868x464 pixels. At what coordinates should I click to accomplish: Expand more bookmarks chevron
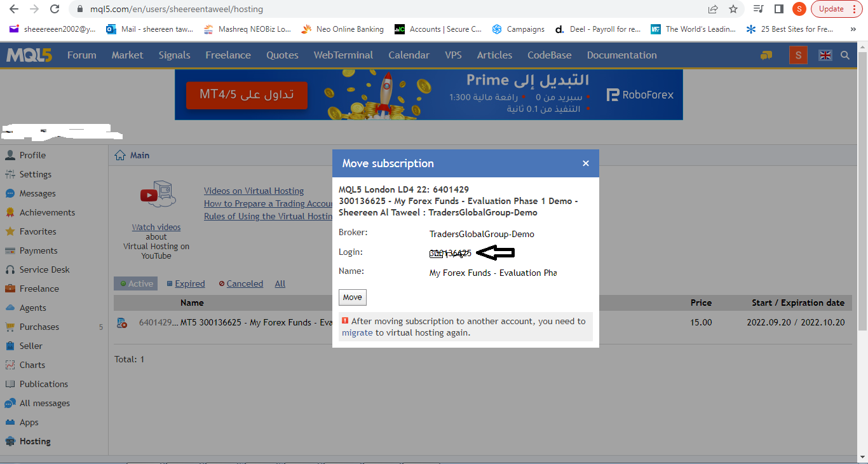coord(853,29)
